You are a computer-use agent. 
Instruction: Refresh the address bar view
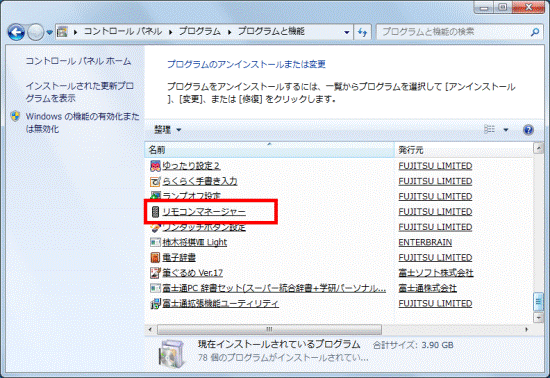[x=362, y=32]
